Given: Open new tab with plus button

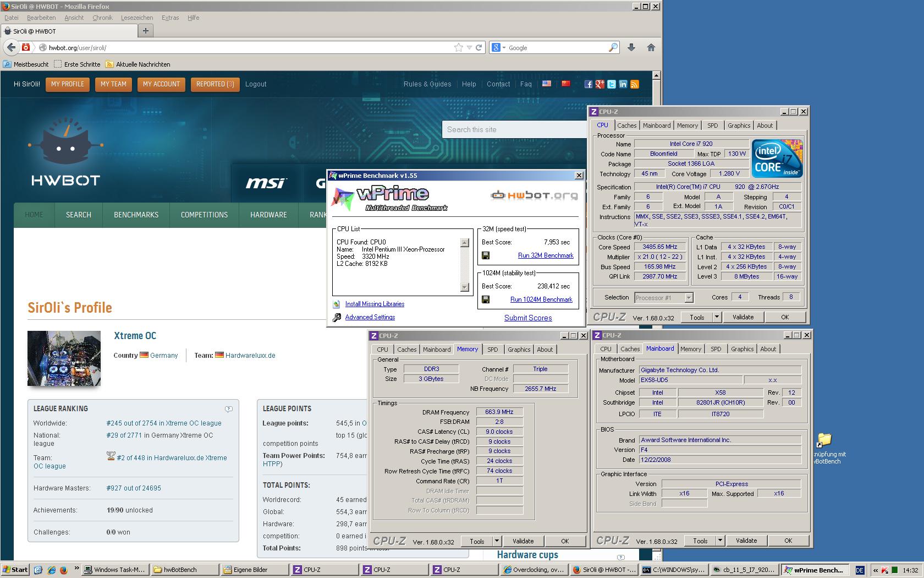Looking at the screenshot, I should [145, 31].
